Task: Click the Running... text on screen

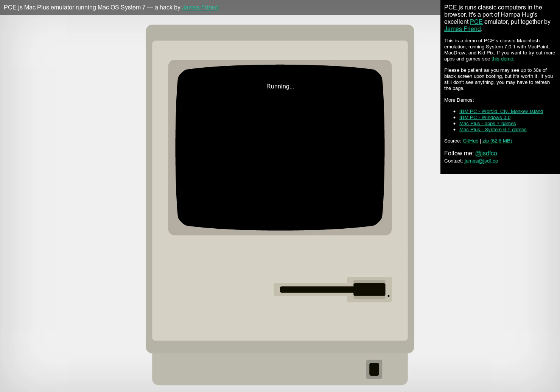Action: point(280,86)
